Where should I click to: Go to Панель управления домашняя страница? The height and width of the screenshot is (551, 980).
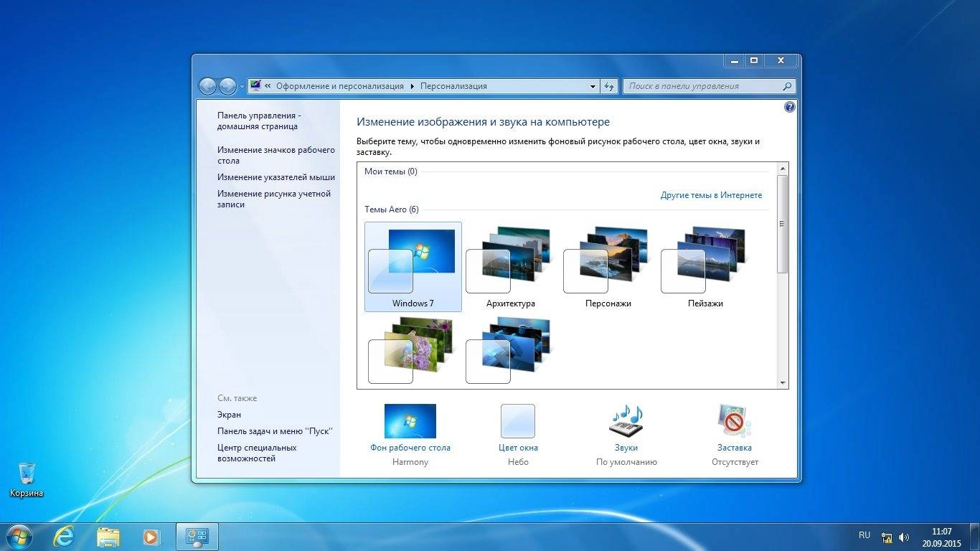[258, 121]
